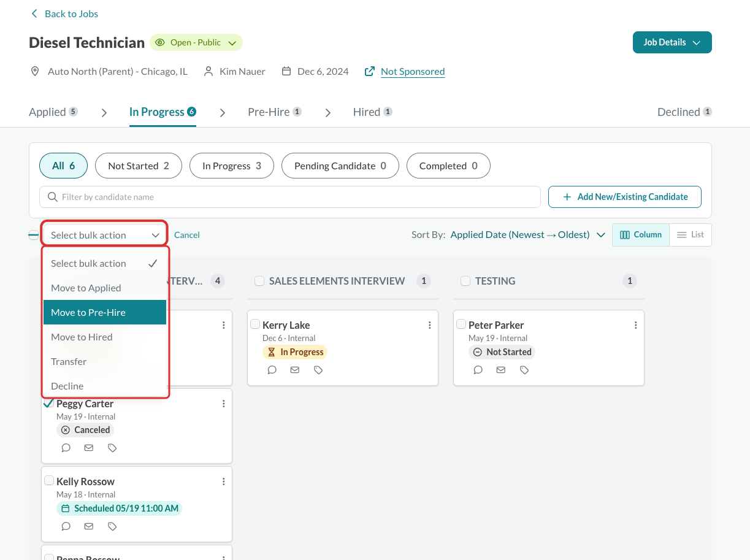This screenshot has width=750, height=560.
Task: Check the Kerry Lake candidate checkbox
Action: tap(255, 324)
